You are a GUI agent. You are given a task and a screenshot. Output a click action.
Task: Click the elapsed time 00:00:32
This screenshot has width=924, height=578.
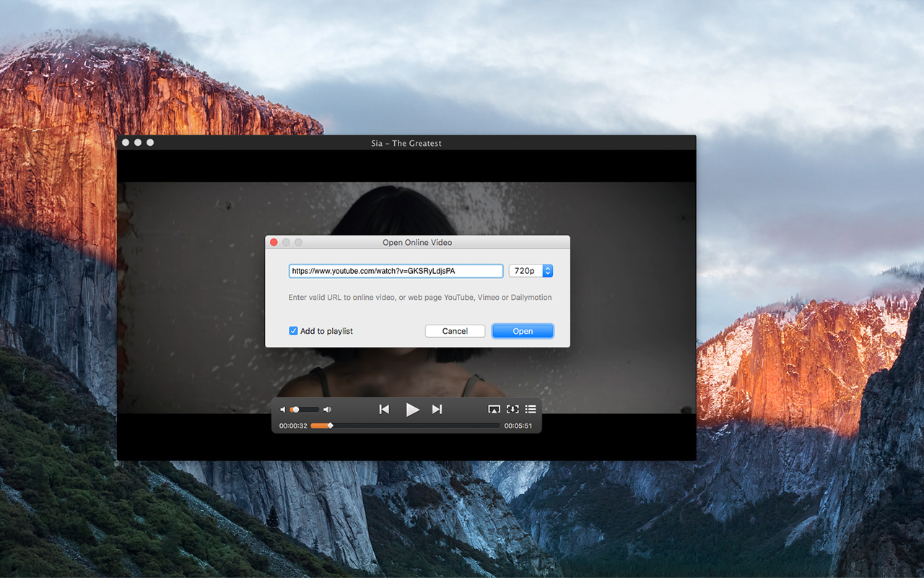point(293,426)
